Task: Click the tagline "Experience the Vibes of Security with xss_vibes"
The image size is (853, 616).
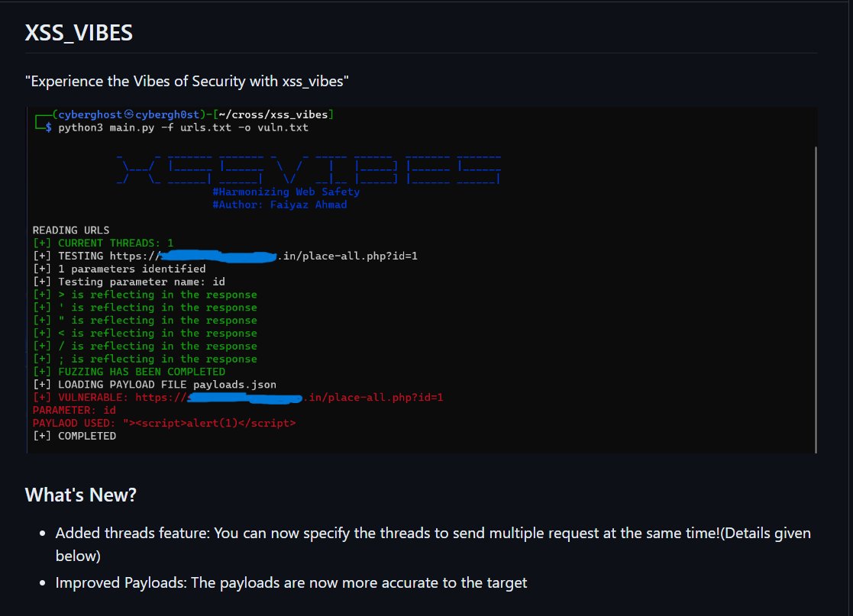Action: pyautogui.click(x=186, y=81)
